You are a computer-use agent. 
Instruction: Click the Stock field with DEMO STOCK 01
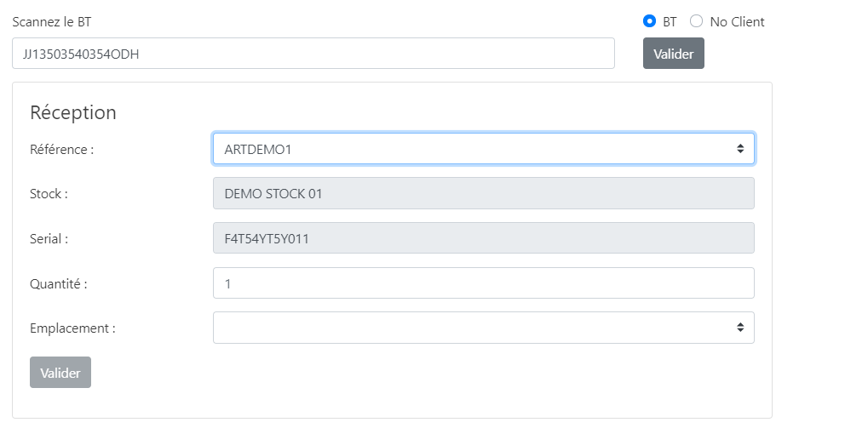point(483,193)
